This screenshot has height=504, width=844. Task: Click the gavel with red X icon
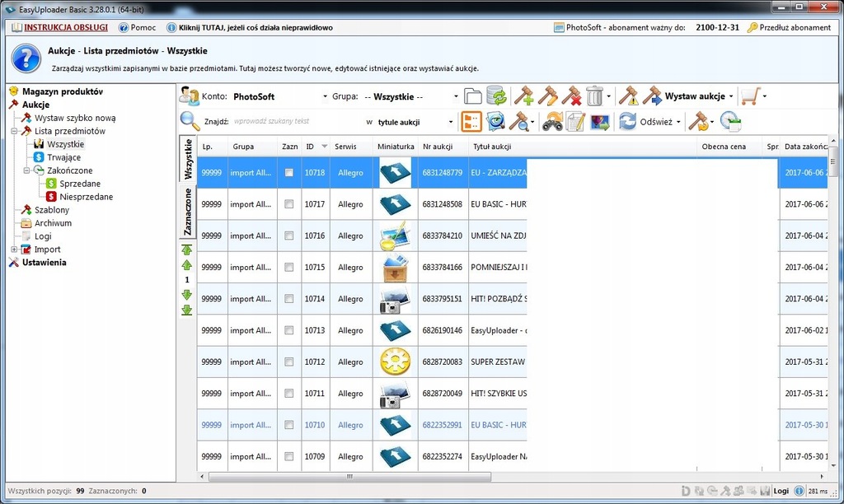pos(572,96)
